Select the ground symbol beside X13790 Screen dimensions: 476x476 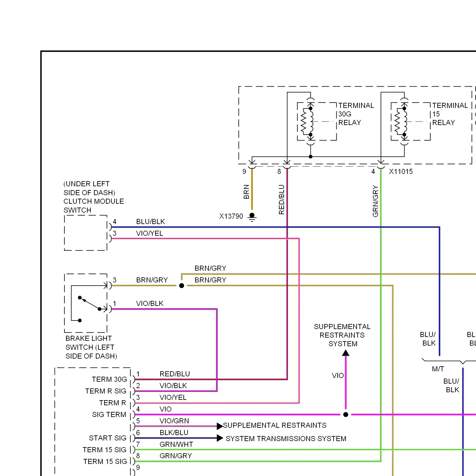252,217
